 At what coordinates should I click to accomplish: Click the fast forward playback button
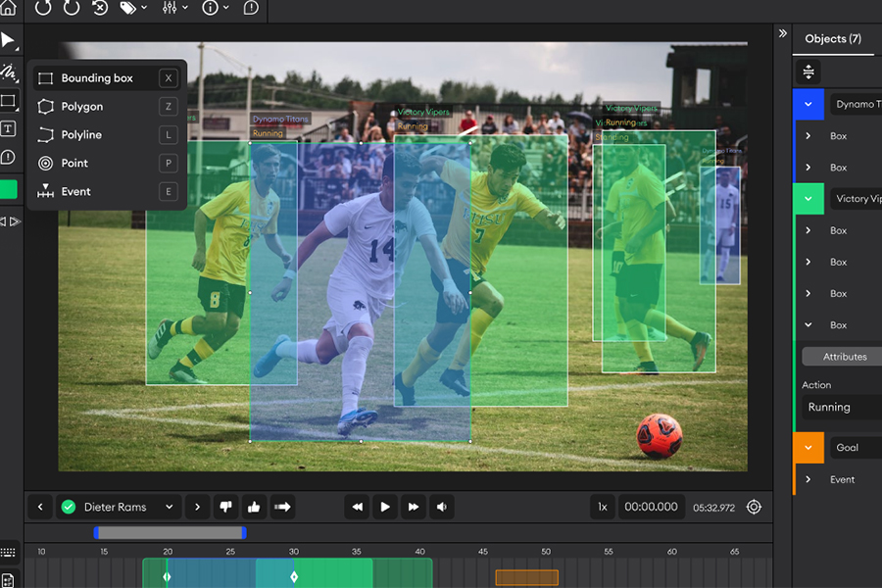[x=414, y=507]
